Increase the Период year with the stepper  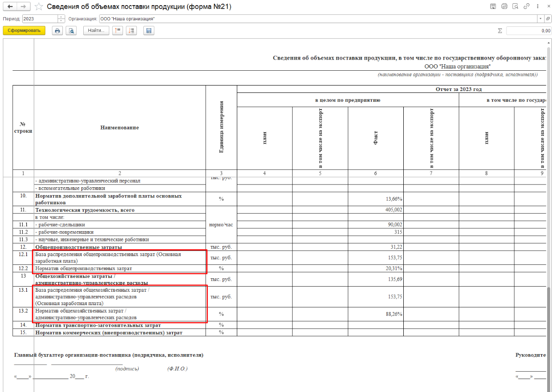click(61, 17)
